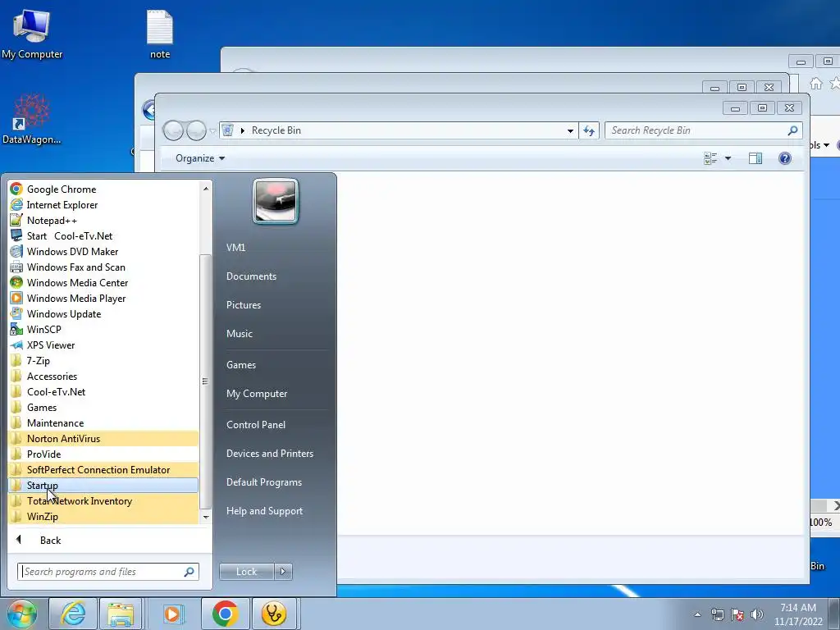This screenshot has width=840, height=630.
Task: Click the Windows Start orb
Action: pos(22,614)
